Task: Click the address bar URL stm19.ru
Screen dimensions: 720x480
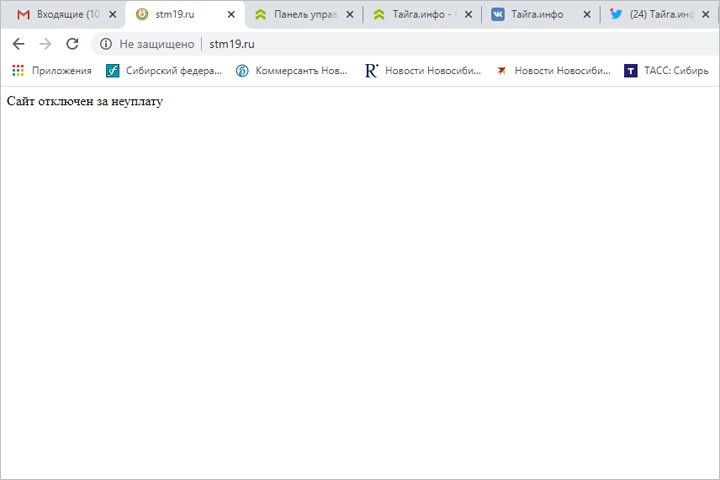Action: click(x=232, y=44)
